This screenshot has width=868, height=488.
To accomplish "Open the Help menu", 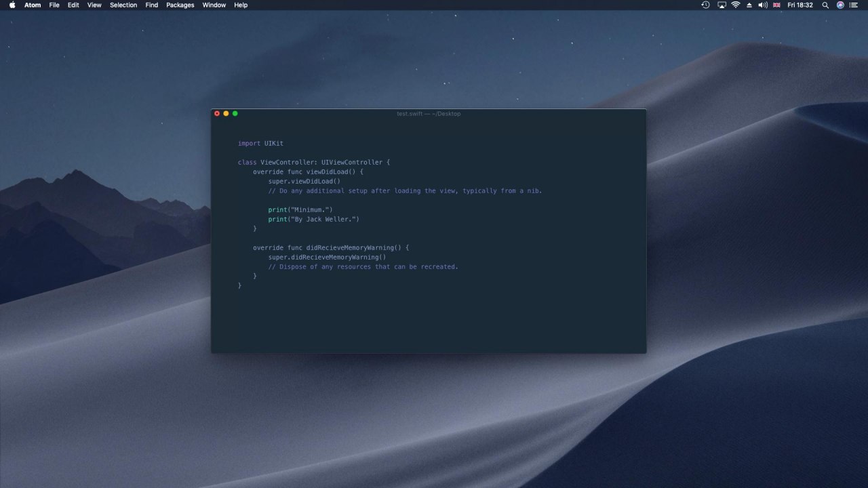I will [x=241, y=5].
